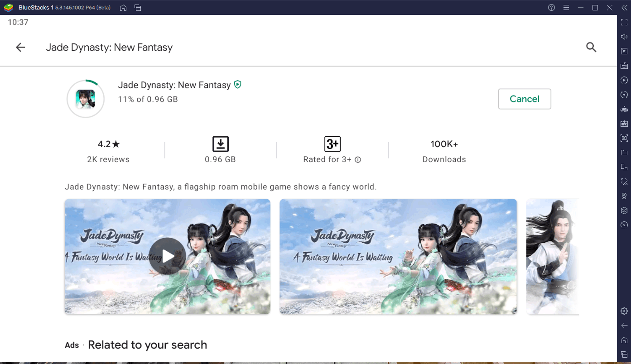The image size is (631, 364).
Task: Click the 3+ content rating badge
Action: (x=332, y=144)
